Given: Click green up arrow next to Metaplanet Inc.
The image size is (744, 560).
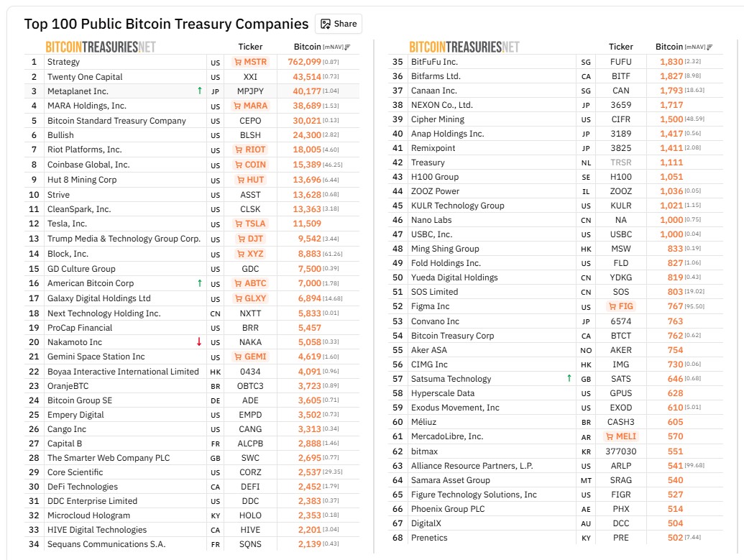Looking at the screenshot, I should click(199, 91).
